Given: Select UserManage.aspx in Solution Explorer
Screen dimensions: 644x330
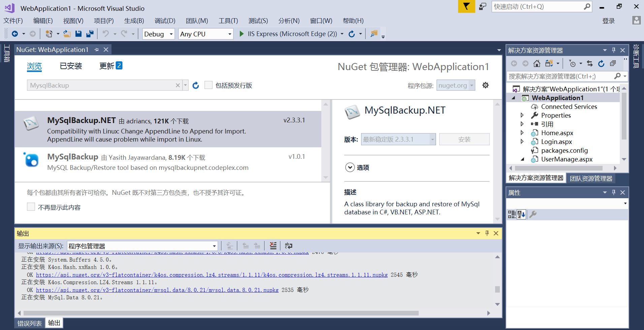Looking at the screenshot, I should pyautogui.click(x=567, y=159).
